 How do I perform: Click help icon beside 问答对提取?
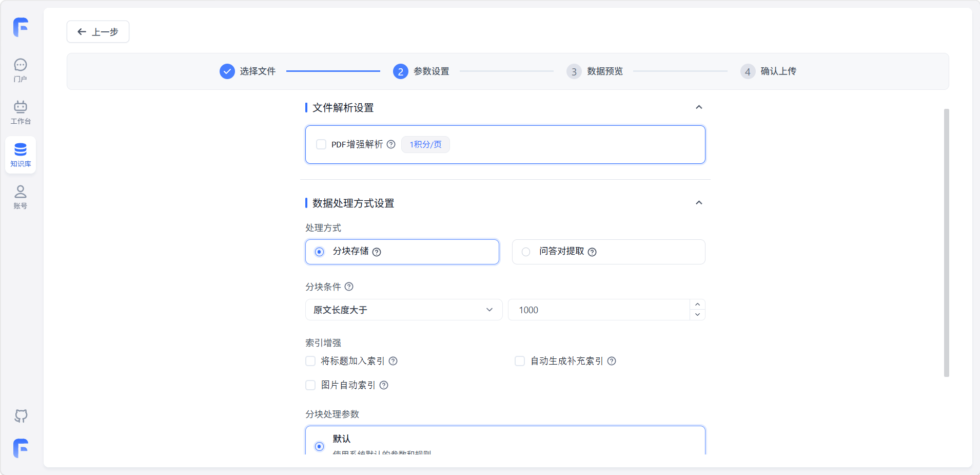(x=592, y=252)
